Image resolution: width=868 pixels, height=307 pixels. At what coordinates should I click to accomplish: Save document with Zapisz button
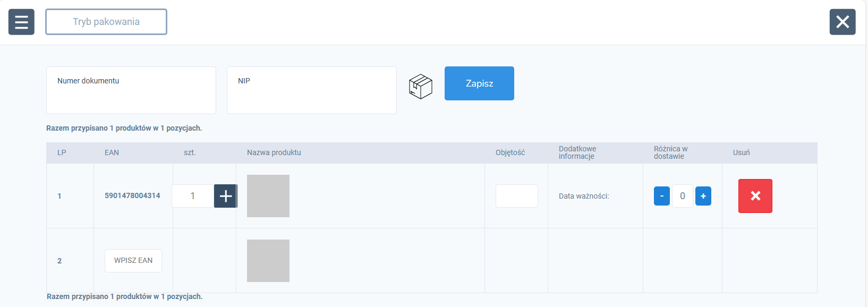tap(479, 83)
